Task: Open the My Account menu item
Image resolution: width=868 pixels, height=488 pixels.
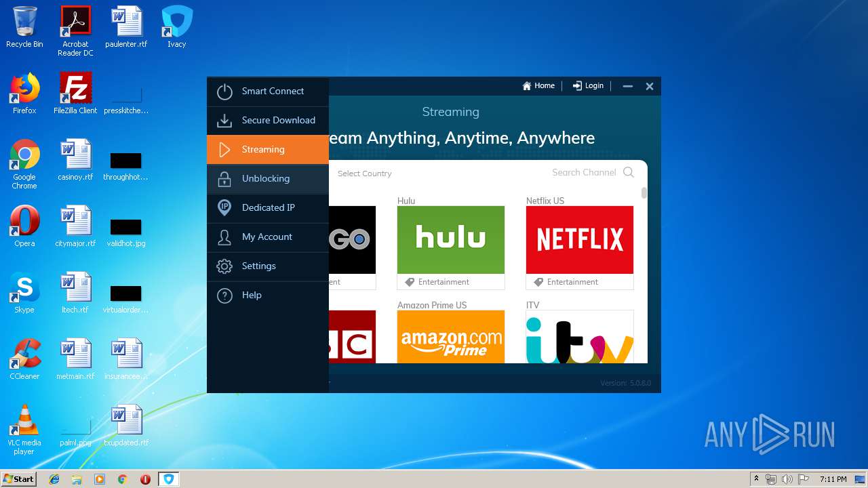Action: 268,237
